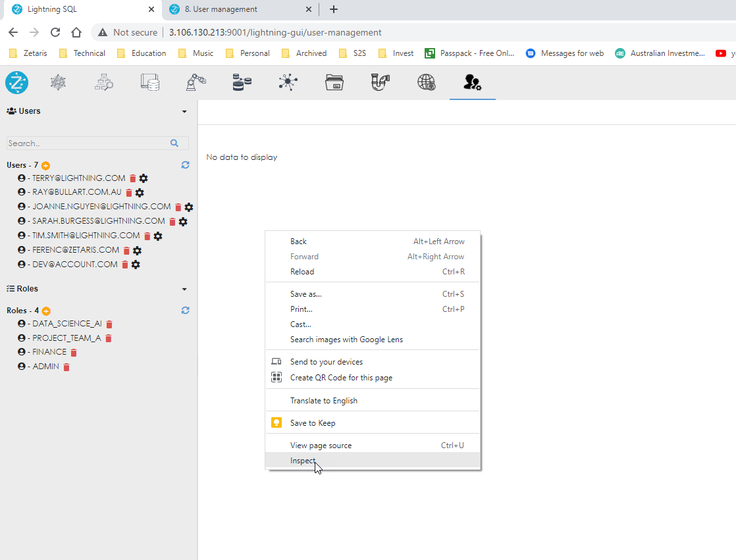This screenshot has height=560, width=736.
Task: Delete the PROJECT_TEAM_A role
Action: [x=109, y=338]
